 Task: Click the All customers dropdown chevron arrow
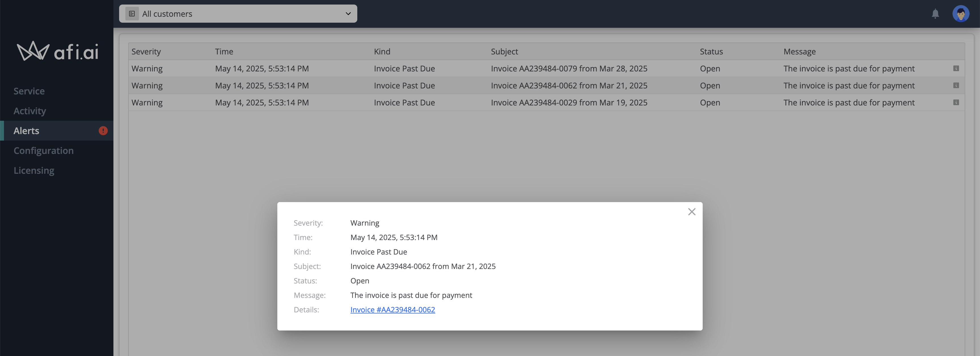coord(348,14)
